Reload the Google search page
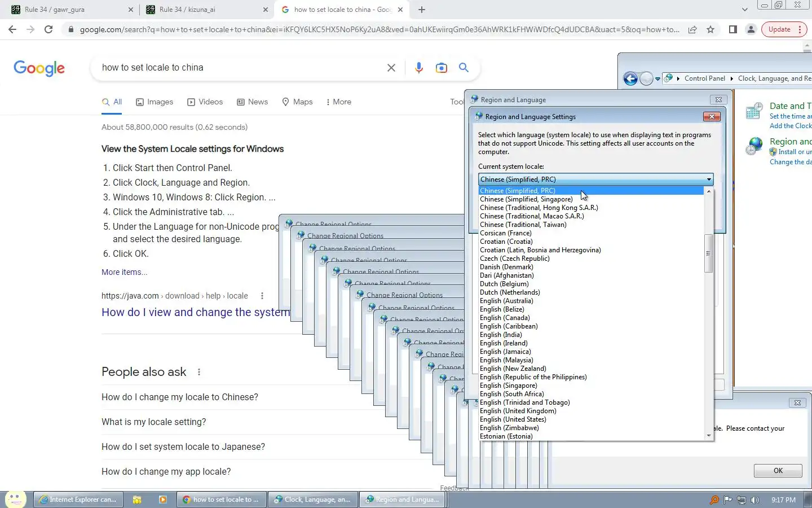Screen dimensions: 812x508 [x=48, y=29]
